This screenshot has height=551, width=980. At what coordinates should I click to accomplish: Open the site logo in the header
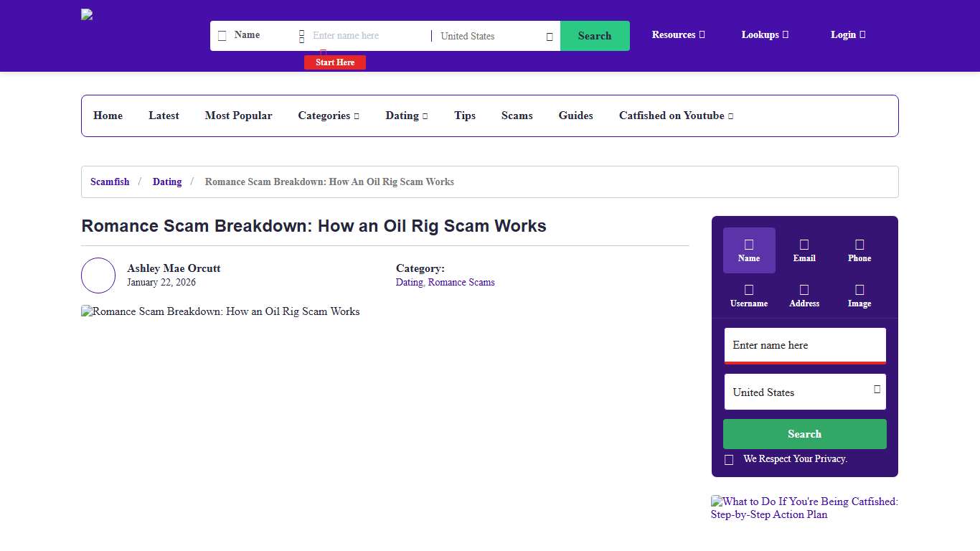[86, 14]
